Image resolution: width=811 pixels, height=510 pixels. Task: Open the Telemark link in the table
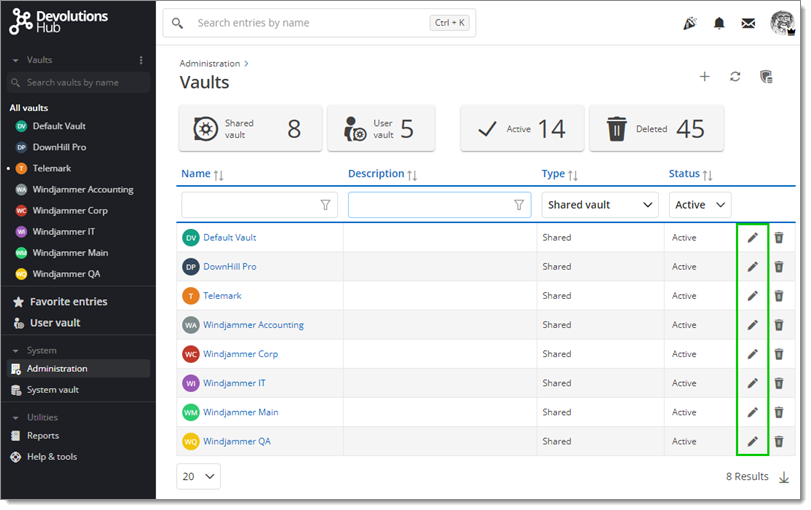pos(222,296)
